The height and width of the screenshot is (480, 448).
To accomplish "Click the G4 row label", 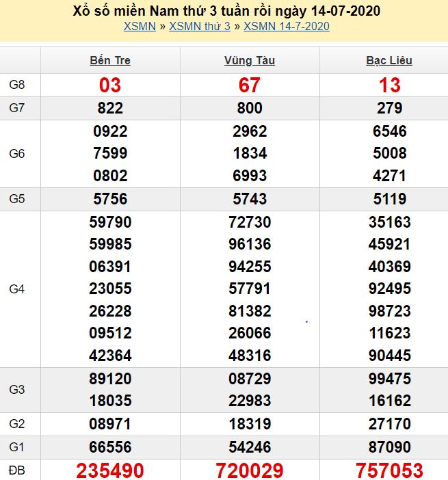I will tap(17, 289).
